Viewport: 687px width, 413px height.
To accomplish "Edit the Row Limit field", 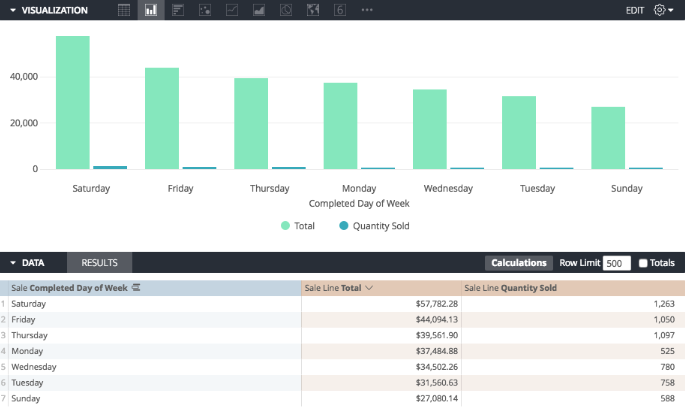I will coord(617,263).
